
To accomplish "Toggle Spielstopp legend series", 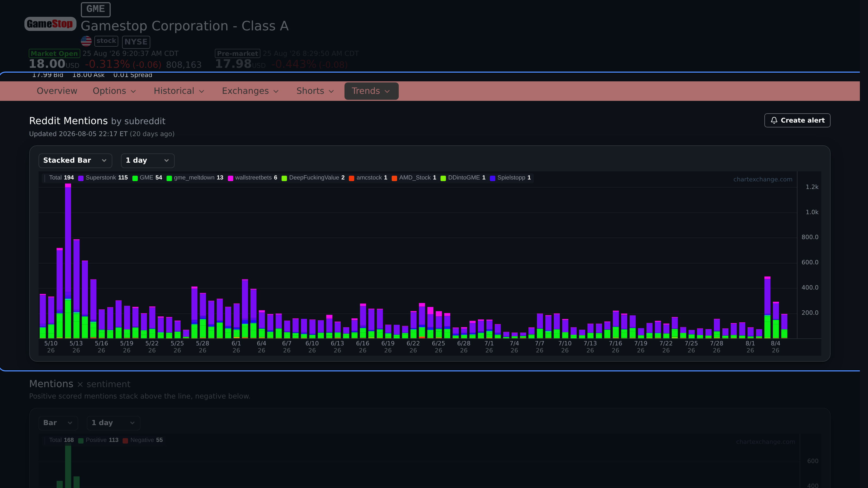I will point(510,178).
